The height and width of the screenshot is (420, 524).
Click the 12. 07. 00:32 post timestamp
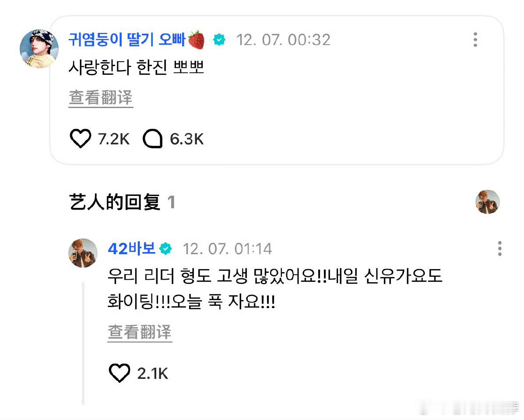point(283,40)
